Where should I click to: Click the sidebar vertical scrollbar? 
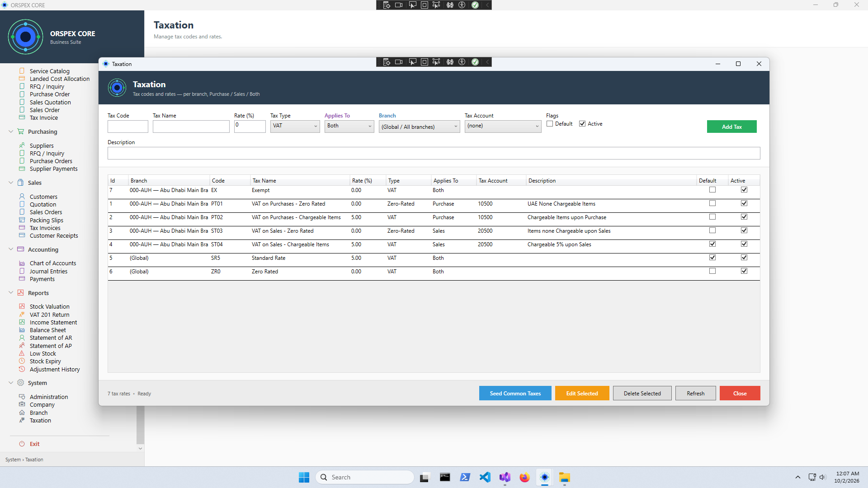click(140, 425)
